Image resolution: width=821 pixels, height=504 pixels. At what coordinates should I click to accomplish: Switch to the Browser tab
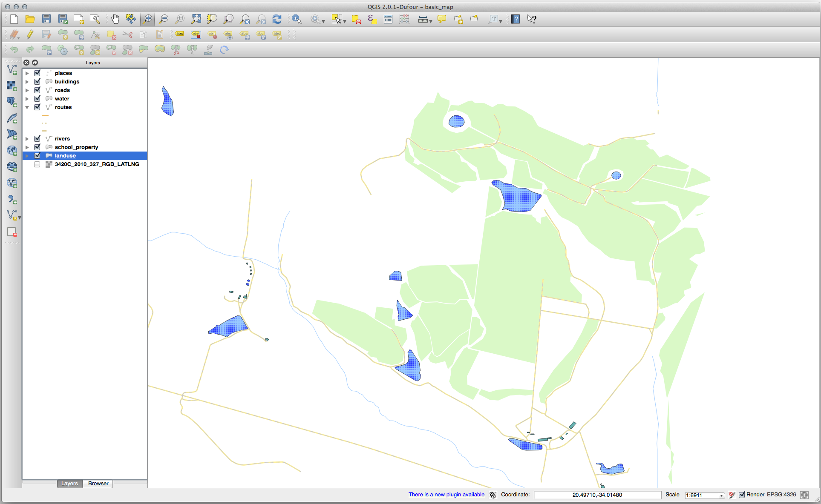pyautogui.click(x=98, y=484)
